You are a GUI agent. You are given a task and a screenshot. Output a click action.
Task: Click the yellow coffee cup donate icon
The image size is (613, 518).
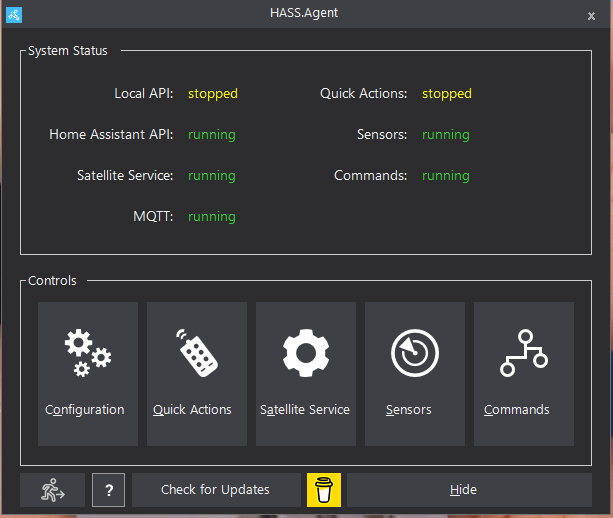[x=324, y=490]
